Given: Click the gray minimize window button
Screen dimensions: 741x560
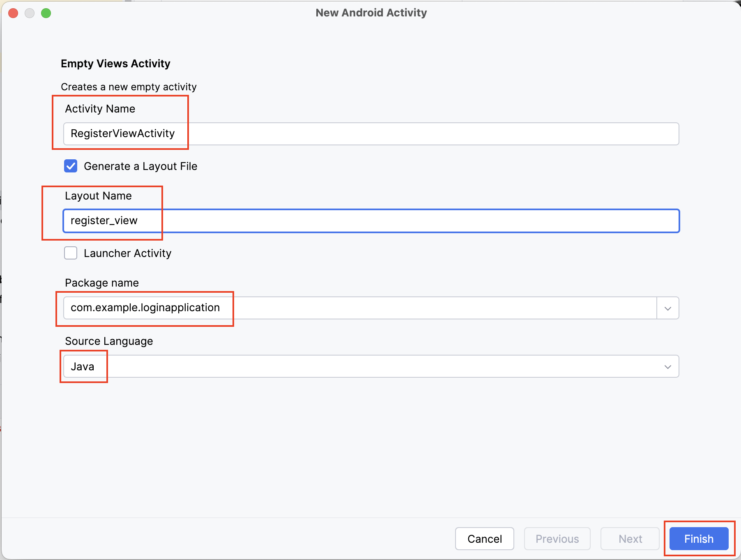Looking at the screenshot, I should 30,13.
